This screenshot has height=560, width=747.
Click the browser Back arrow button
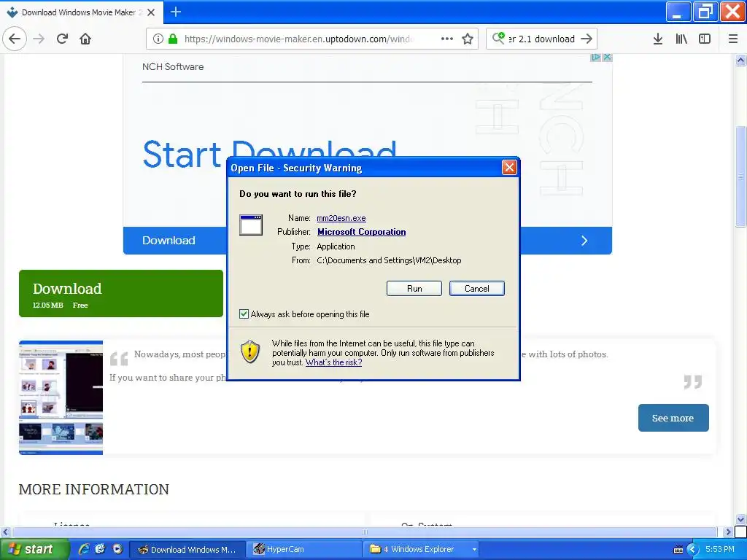point(15,39)
